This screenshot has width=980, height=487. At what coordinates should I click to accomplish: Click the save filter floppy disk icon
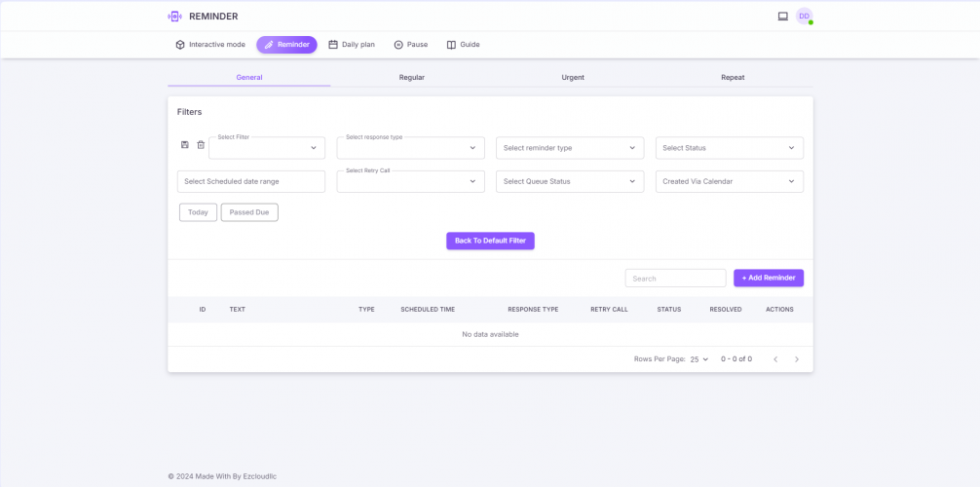185,144
